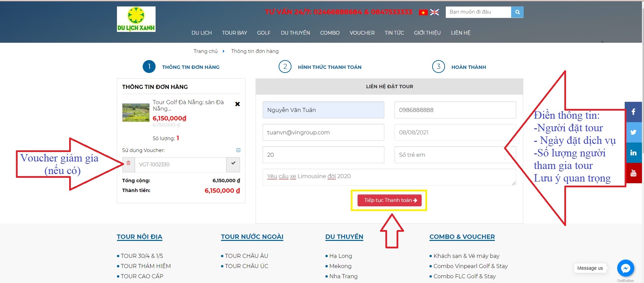Remove the Golf Đà Nẵng tour item
The width and height of the screenshot is (644, 283).
(x=237, y=104)
